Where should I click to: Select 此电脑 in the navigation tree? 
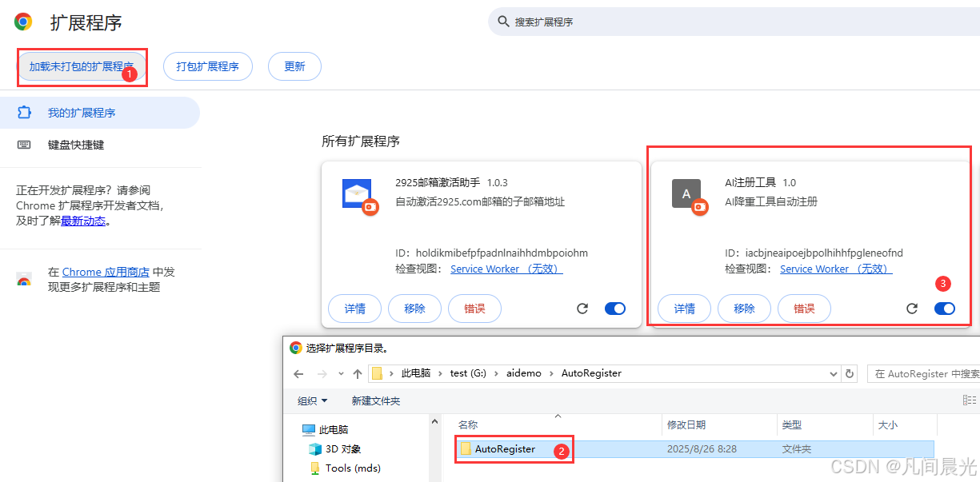pyautogui.click(x=325, y=429)
